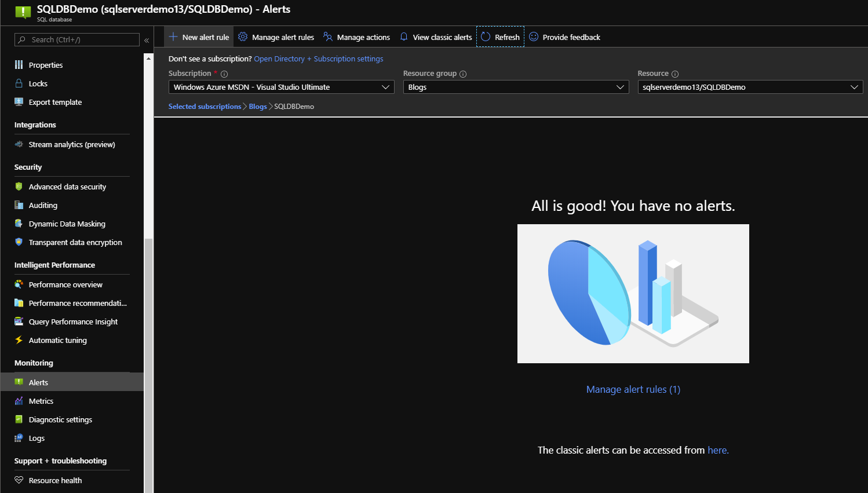Select the Query Performance Insight icon
The width and height of the screenshot is (868, 493).
(x=20, y=322)
